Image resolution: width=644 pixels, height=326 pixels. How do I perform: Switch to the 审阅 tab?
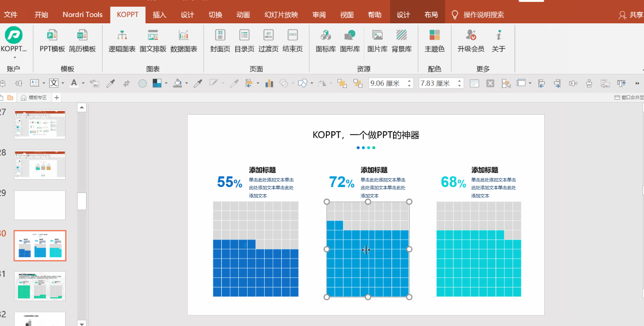click(x=319, y=15)
